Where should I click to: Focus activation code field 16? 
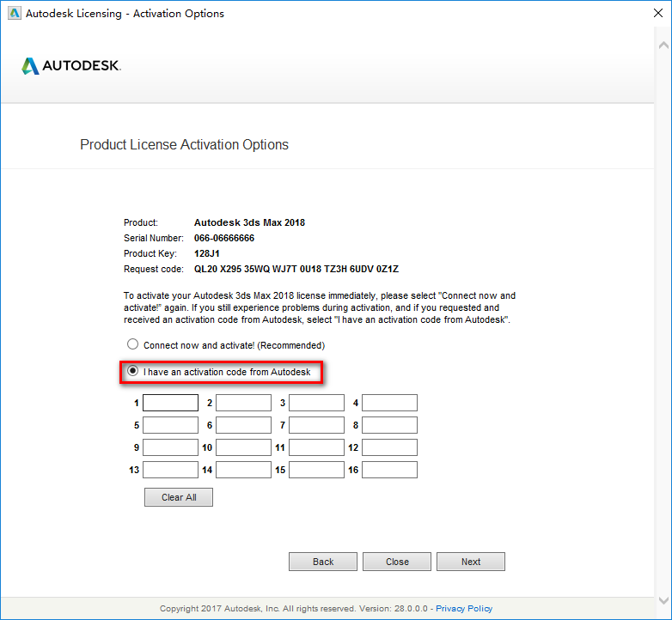[389, 470]
